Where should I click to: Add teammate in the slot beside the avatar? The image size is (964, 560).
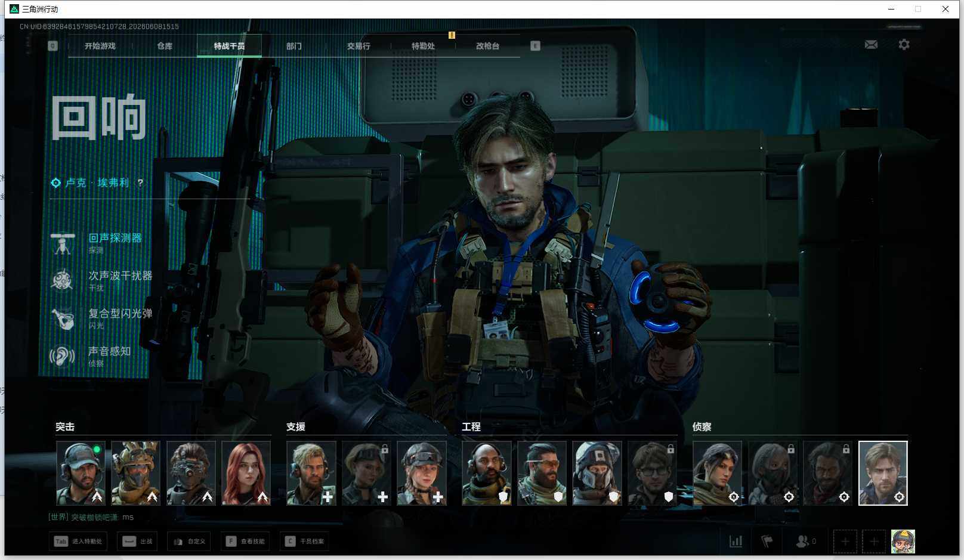[874, 542]
